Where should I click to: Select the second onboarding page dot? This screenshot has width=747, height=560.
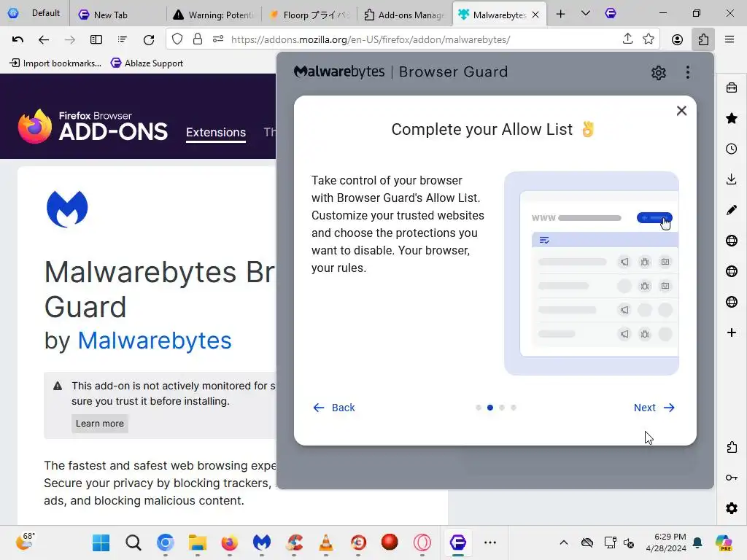(489, 408)
